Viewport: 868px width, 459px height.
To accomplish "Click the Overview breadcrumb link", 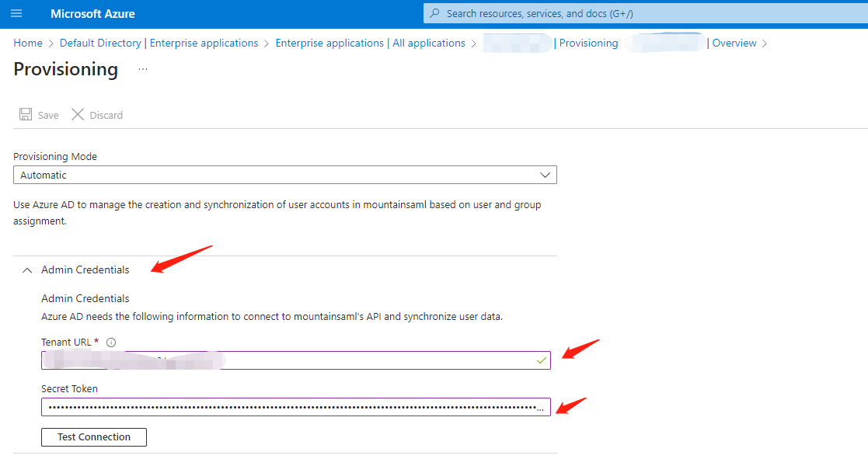I will click(x=734, y=43).
